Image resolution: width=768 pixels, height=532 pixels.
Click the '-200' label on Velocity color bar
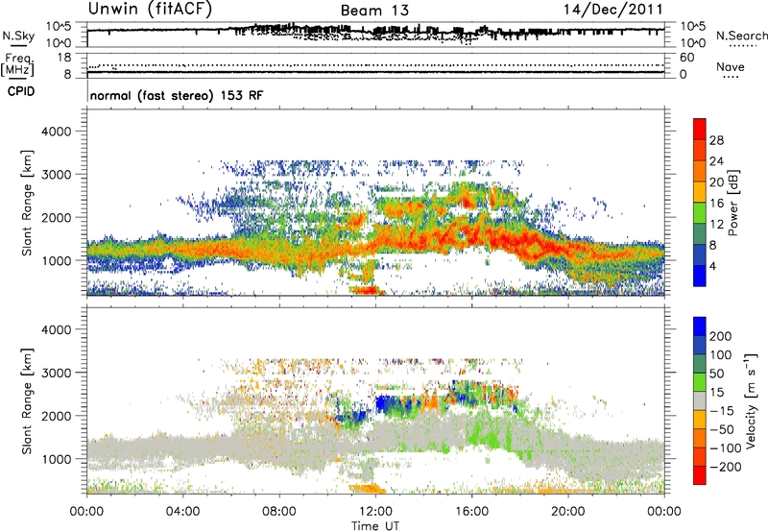(x=725, y=467)
